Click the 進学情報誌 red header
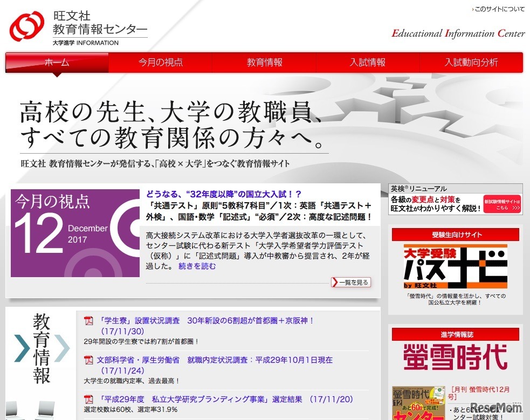This screenshot has height=420, width=530. click(x=455, y=334)
